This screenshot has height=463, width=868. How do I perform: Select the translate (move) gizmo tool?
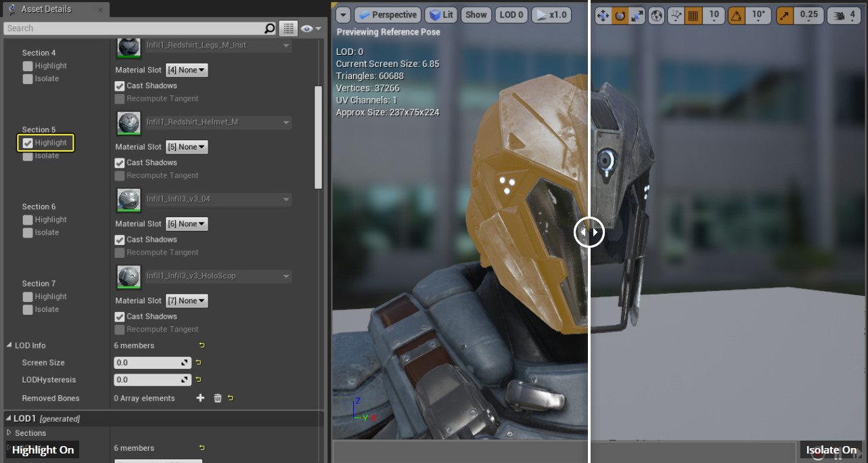pyautogui.click(x=602, y=16)
